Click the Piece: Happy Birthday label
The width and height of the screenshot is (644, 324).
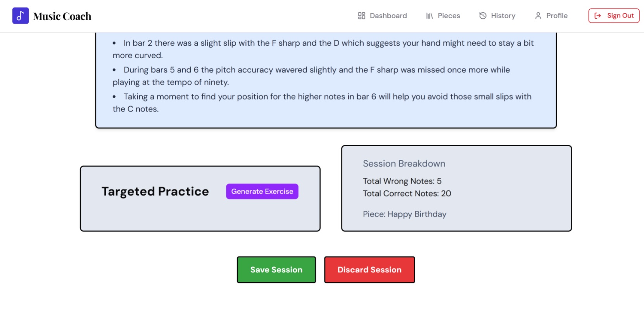click(x=405, y=214)
